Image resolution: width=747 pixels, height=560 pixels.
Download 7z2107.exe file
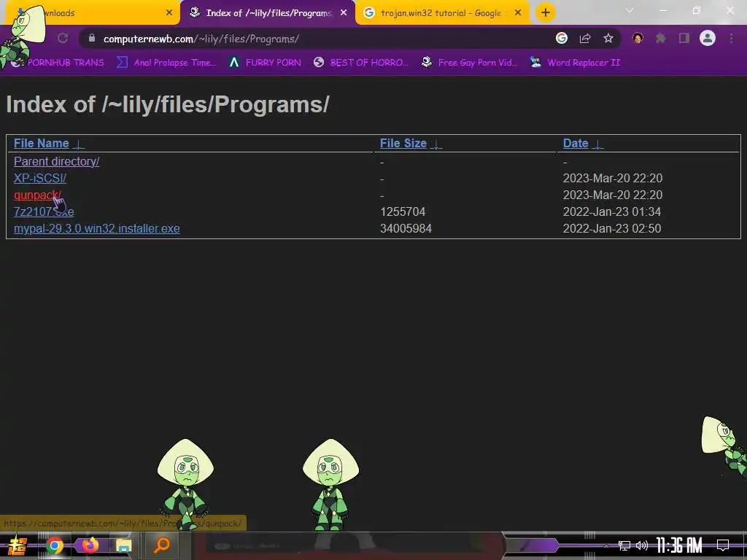coord(44,211)
